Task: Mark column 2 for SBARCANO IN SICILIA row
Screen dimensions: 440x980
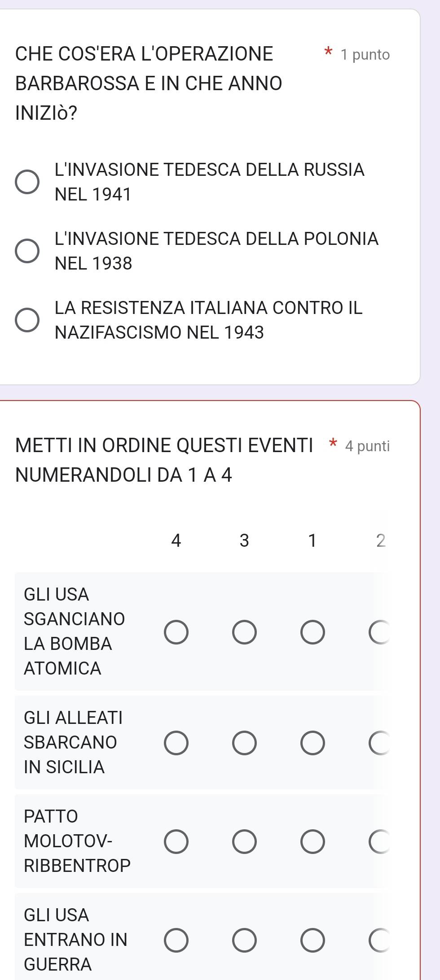Action: pyautogui.click(x=380, y=743)
